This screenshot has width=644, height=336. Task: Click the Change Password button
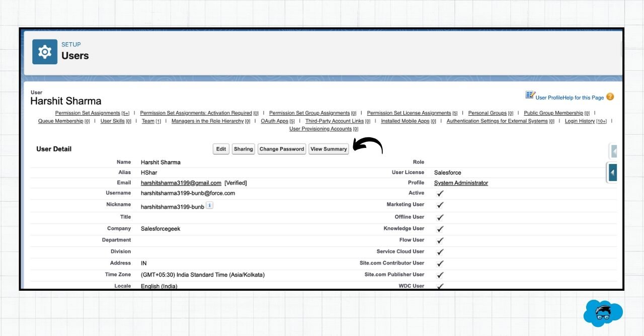tap(282, 149)
